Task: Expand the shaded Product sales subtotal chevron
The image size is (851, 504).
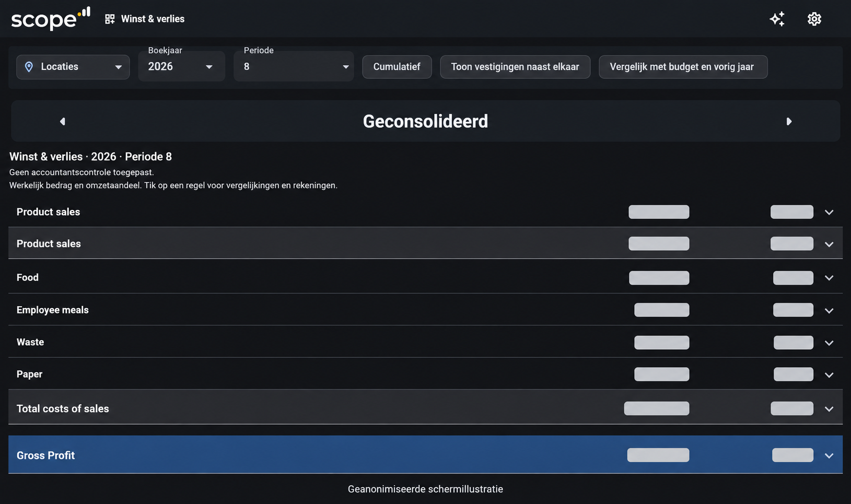Action: (829, 244)
